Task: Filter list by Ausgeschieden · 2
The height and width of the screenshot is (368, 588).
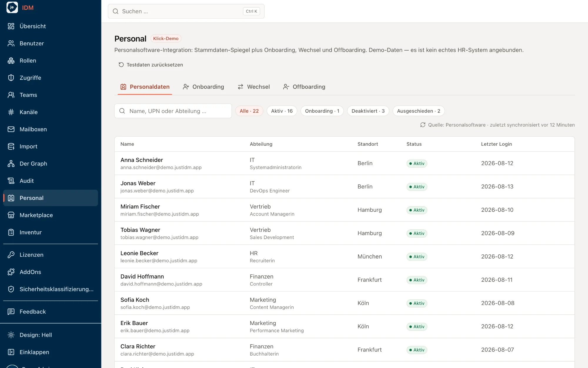Action: tap(418, 111)
